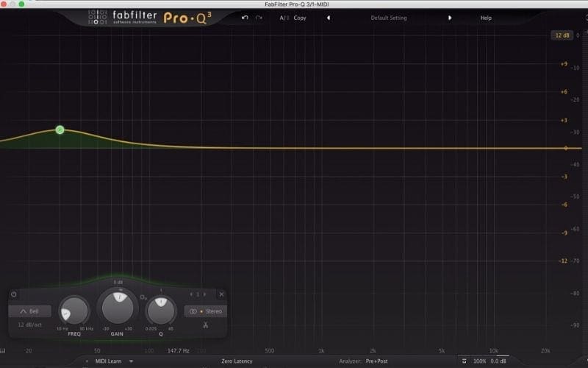588x368 pixels.
Task: Toggle the Gain-Q interaction link icon
Action: [x=143, y=297]
